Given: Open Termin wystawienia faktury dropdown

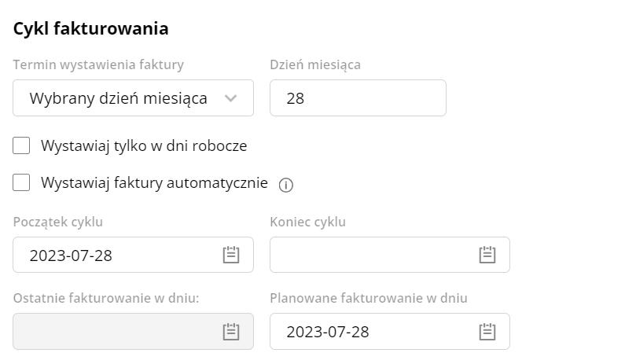Looking at the screenshot, I should point(133,98).
